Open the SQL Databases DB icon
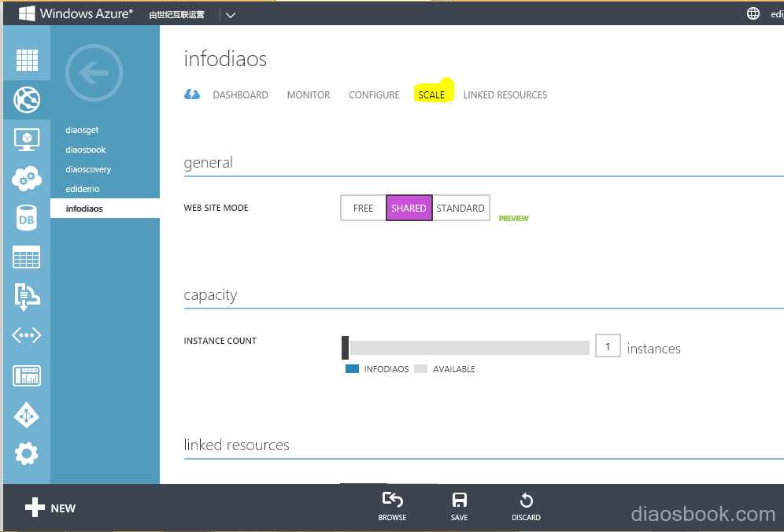The width and height of the screenshot is (784, 532). (x=27, y=219)
